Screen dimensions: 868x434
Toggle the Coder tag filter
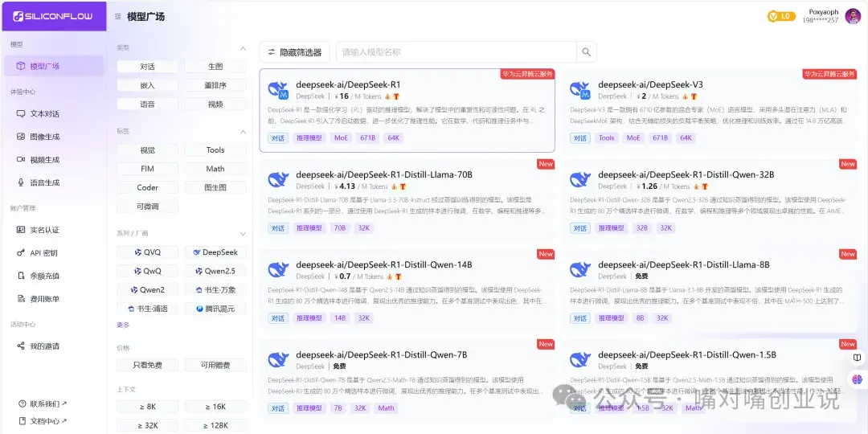coord(147,187)
